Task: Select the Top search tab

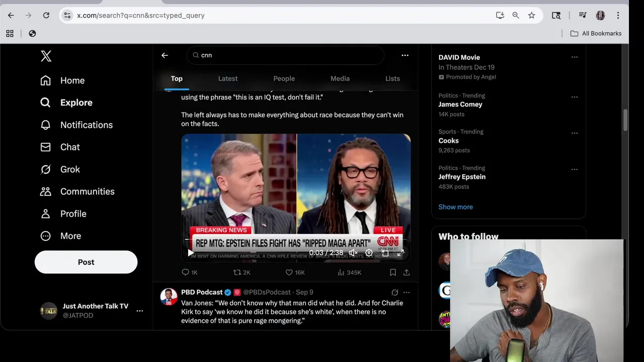Action: (177, 78)
